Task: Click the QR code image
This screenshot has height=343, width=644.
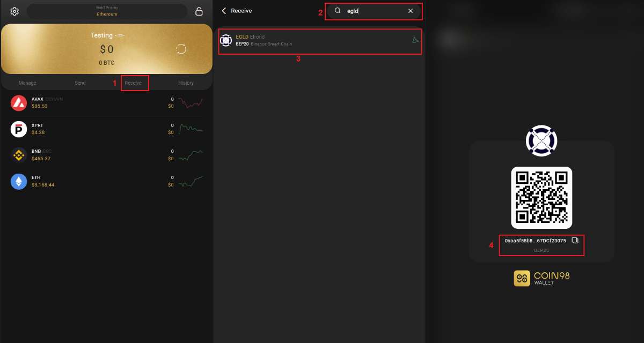Action: tap(541, 198)
